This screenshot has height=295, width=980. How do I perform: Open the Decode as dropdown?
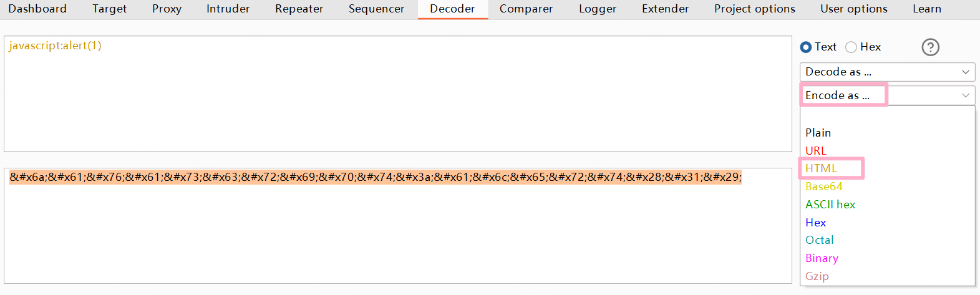[887, 72]
